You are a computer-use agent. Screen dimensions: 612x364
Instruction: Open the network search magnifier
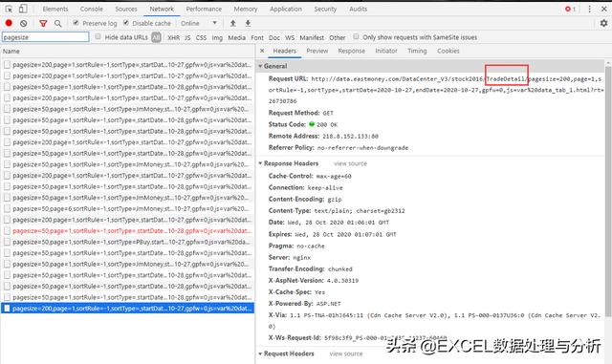click(57, 24)
